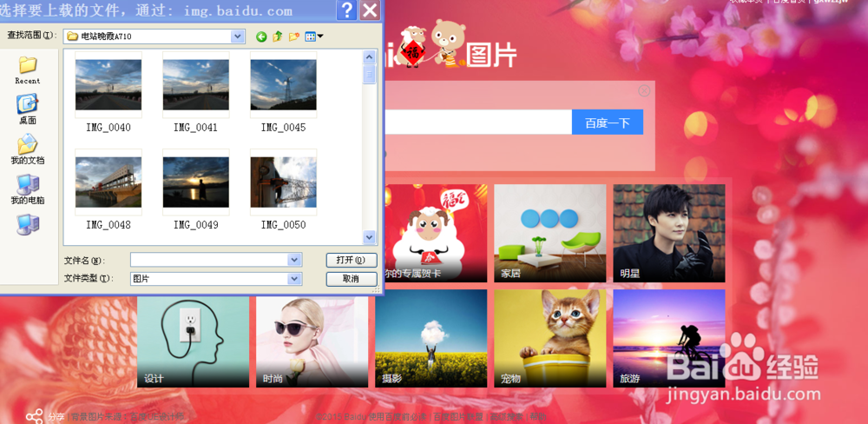The width and height of the screenshot is (868, 424).
Task: Open the 设计 category tile
Action: tap(194, 341)
